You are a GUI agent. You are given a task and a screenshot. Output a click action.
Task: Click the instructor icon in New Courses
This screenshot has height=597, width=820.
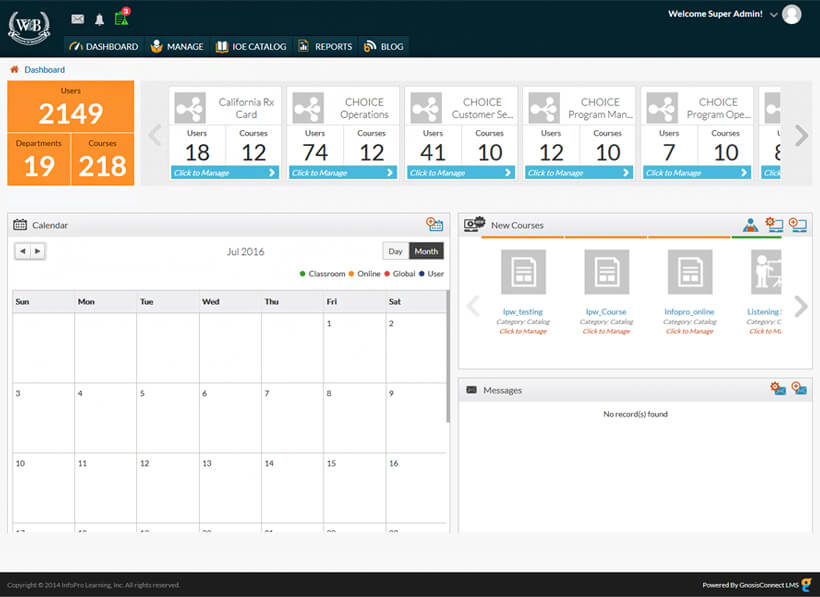(x=750, y=225)
